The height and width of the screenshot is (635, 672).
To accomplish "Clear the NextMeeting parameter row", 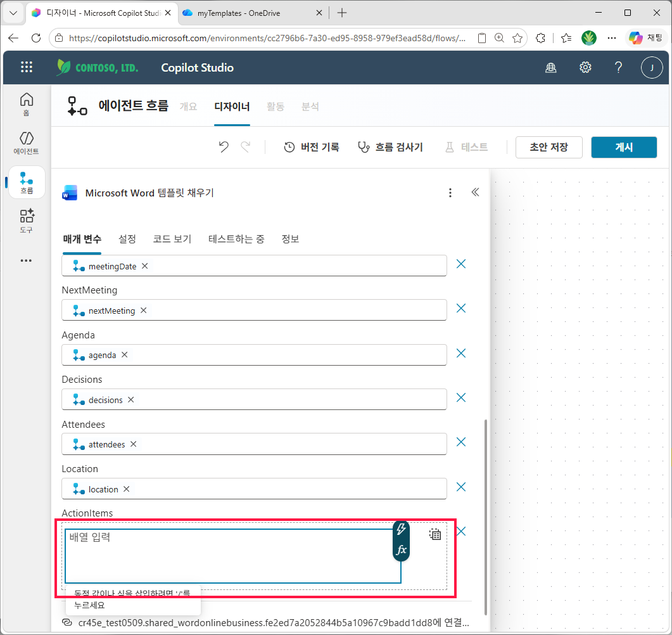I will tap(461, 308).
